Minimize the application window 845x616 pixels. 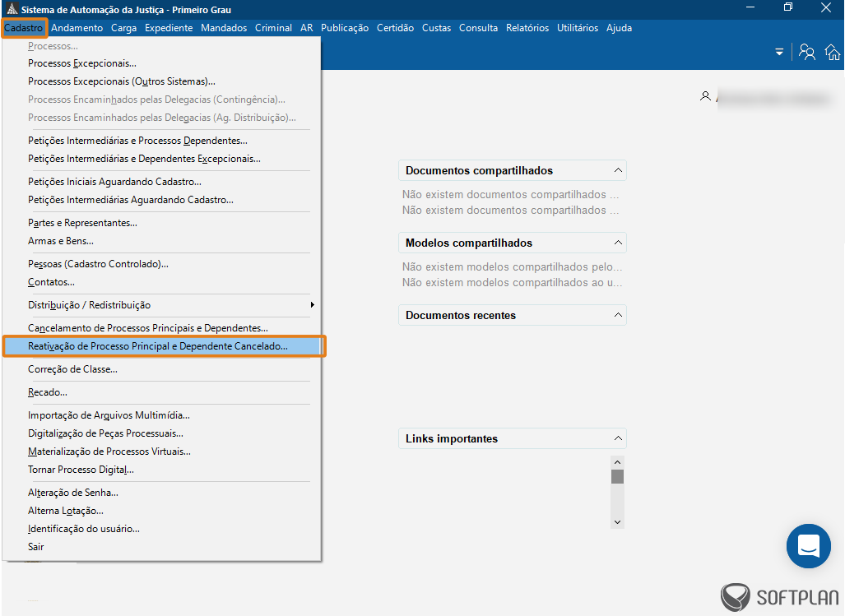750,8
